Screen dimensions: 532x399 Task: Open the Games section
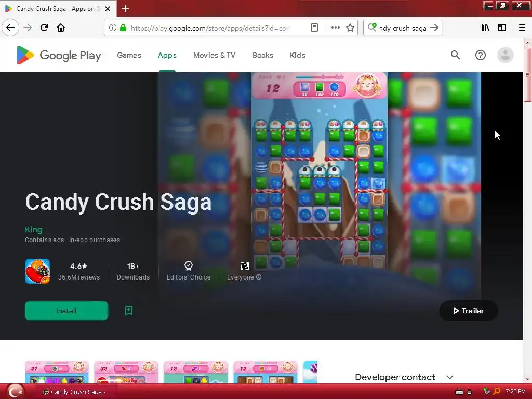129,55
